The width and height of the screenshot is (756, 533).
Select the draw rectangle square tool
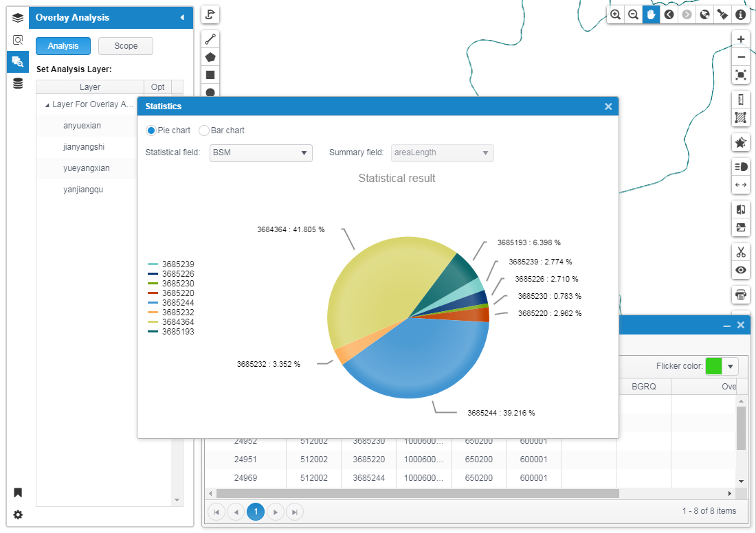coord(210,75)
